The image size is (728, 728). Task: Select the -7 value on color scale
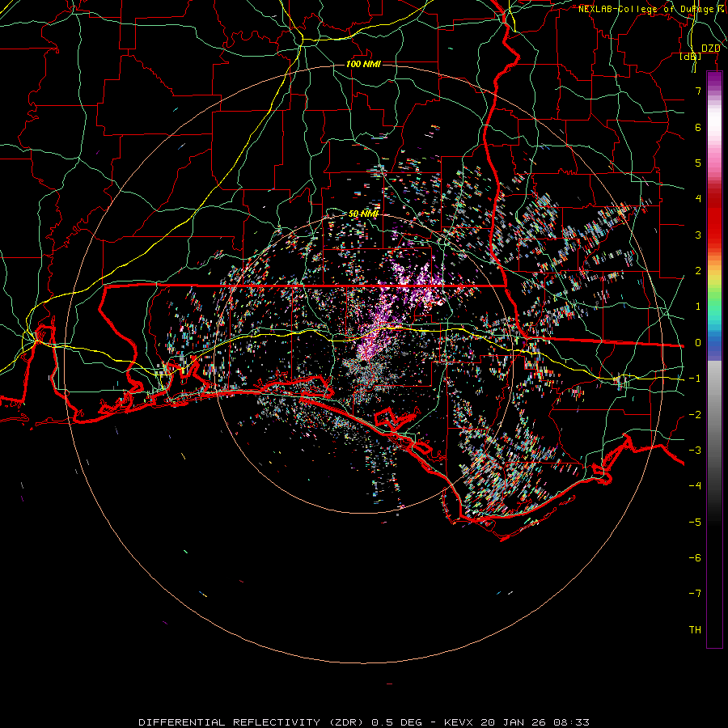tap(695, 594)
